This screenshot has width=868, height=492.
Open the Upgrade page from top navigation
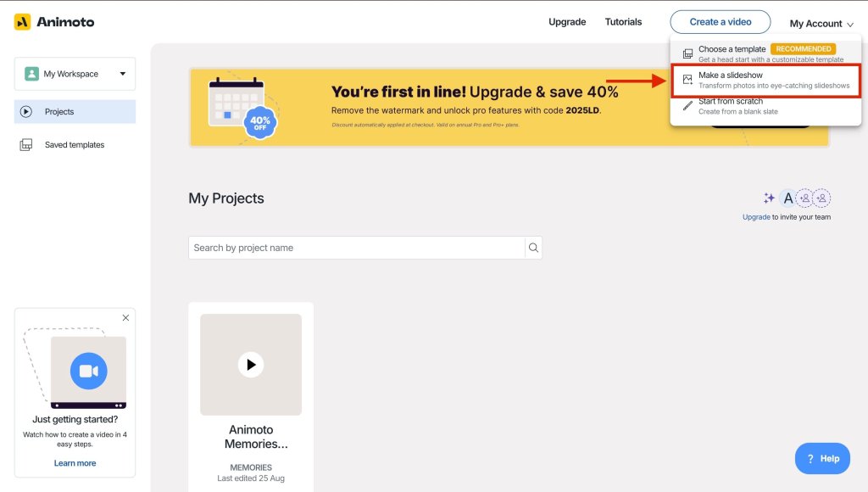click(567, 21)
